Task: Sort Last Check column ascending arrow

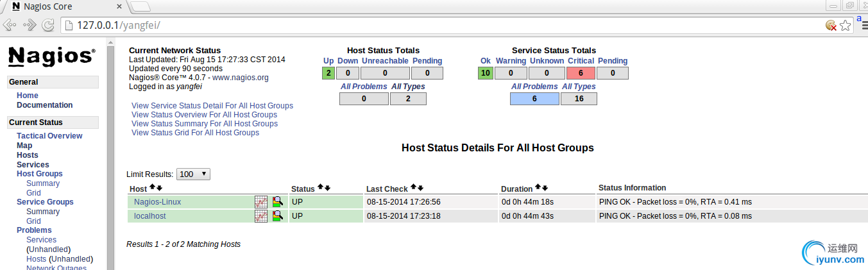Action: tap(414, 188)
